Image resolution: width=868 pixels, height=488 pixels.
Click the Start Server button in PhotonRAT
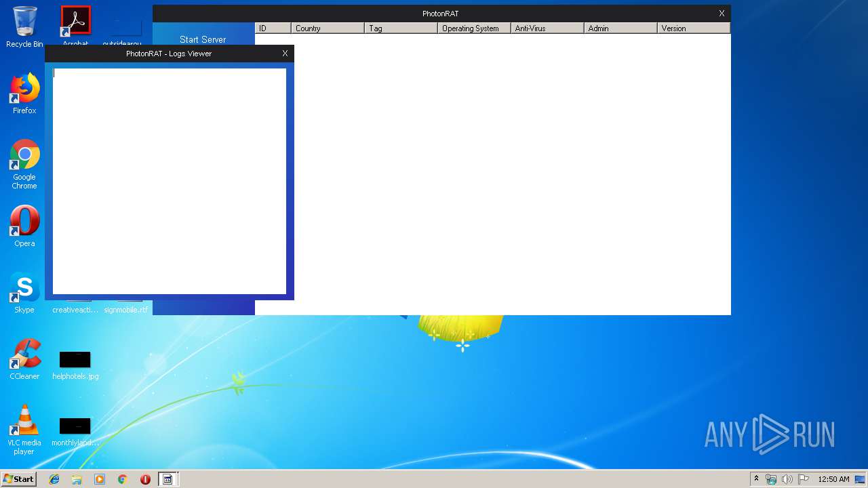[x=203, y=39]
